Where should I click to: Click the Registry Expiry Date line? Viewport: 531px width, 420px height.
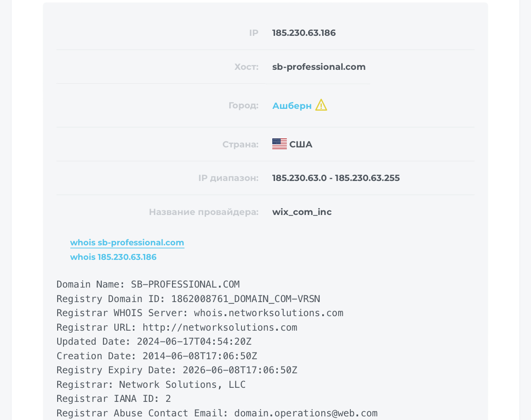coord(177,370)
